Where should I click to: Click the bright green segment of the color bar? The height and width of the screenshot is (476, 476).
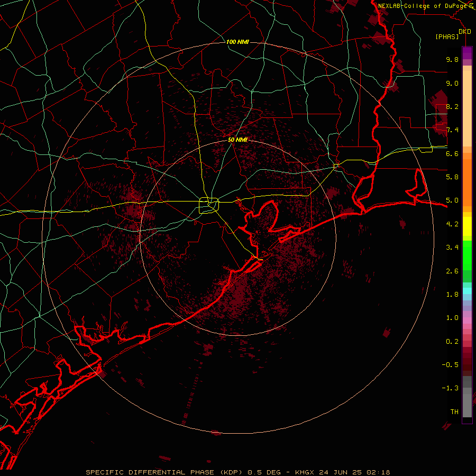point(467,255)
